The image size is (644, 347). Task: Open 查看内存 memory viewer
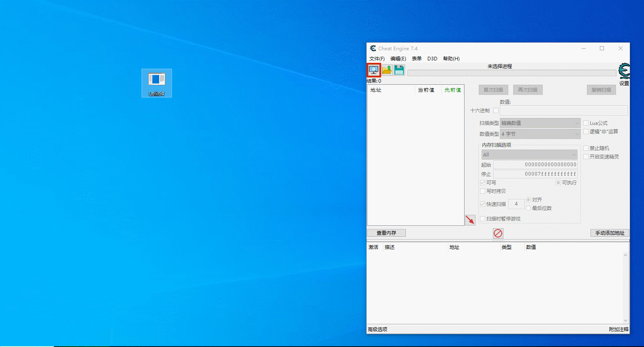coord(386,233)
